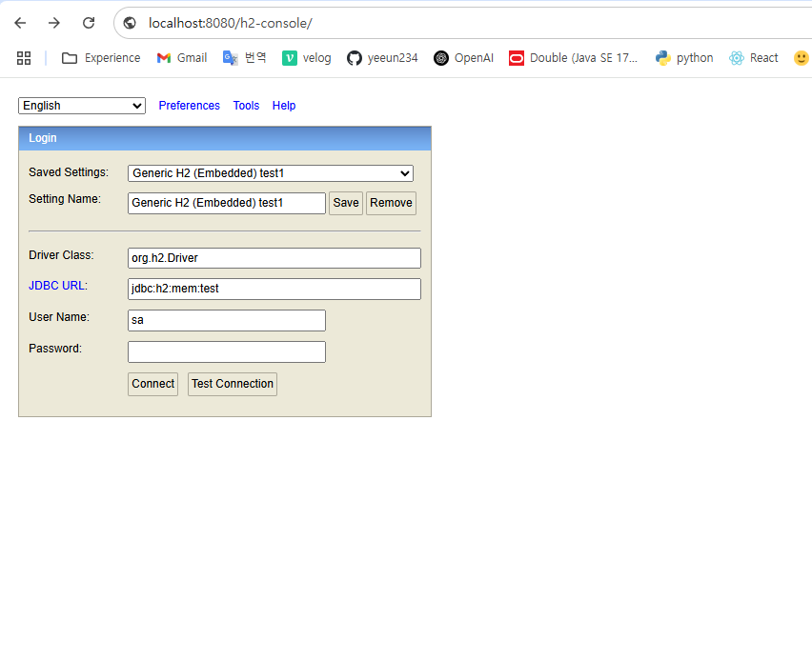Focus the Setting Name input field
Image resolution: width=812 pixels, height=661 pixels.
tap(227, 203)
